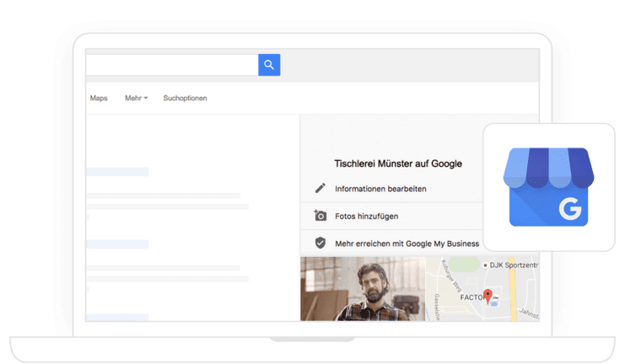The height and width of the screenshot is (364, 625).
Task: Open the bearded man business photo
Action: (x=364, y=289)
